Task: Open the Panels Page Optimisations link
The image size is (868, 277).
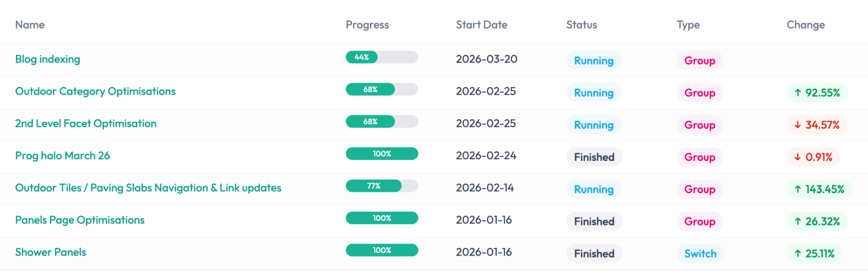Action: coord(80,220)
